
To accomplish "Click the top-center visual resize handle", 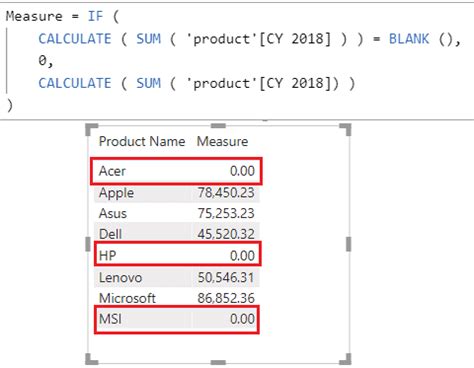I will (x=218, y=126).
